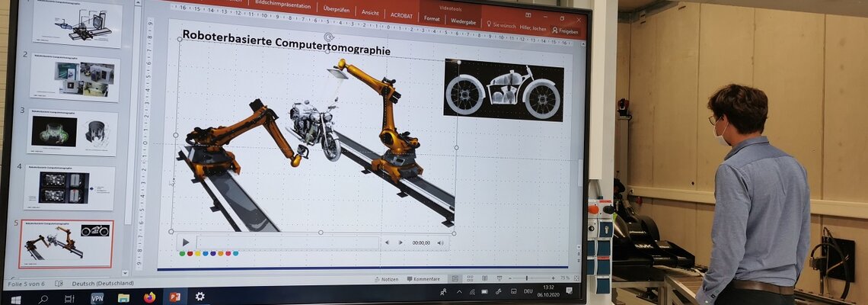Click the People icon in the tray
868x305 pixels.
(443, 292)
